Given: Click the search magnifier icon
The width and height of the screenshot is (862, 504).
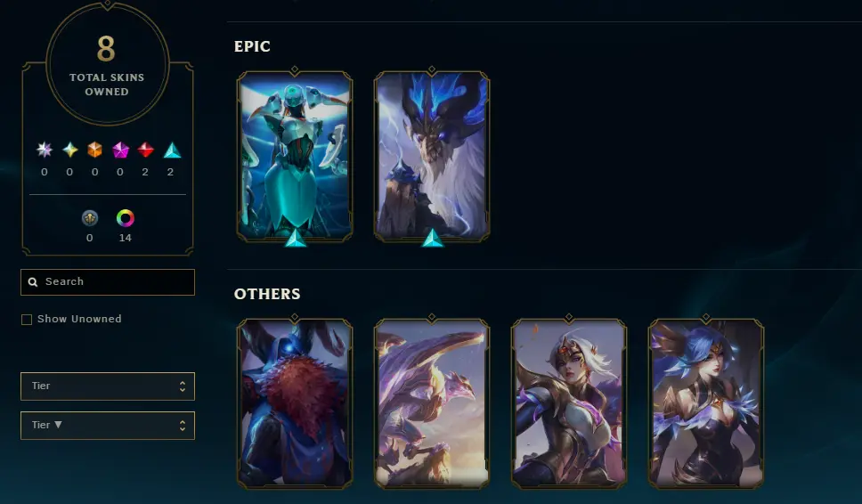Looking at the screenshot, I should 33,282.
